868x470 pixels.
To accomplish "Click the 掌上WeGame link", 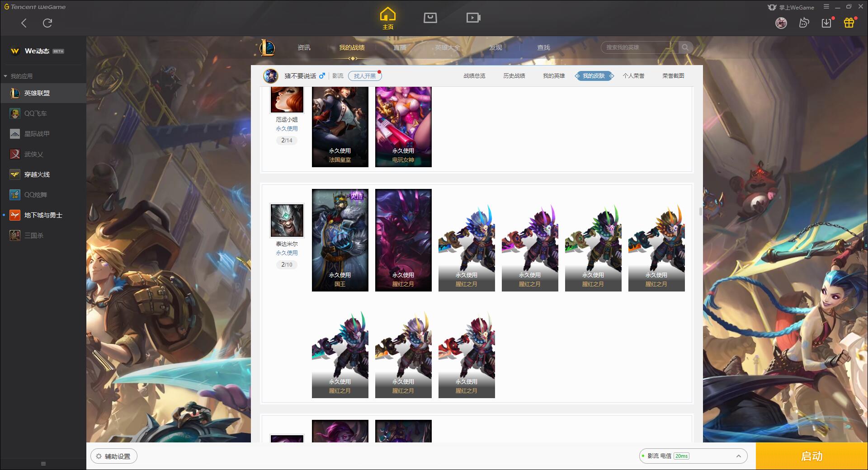I will click(791, 7).
